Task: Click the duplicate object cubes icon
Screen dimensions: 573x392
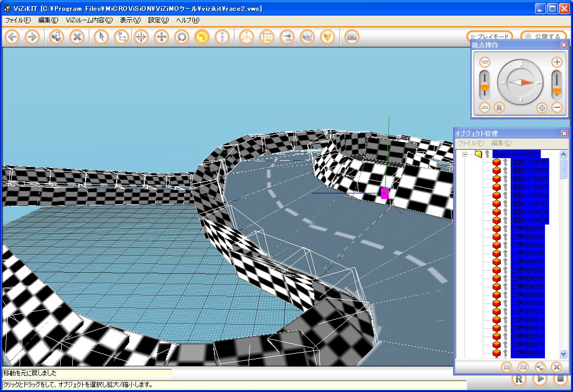Action: click(x=57, y=37)
